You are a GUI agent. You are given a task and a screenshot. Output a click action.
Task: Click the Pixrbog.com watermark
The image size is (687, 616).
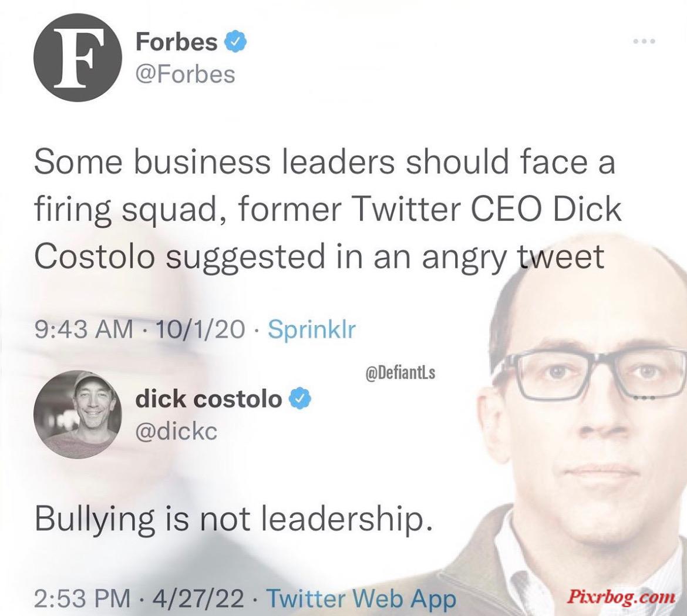pyautogui.click(x=621, y=597)
